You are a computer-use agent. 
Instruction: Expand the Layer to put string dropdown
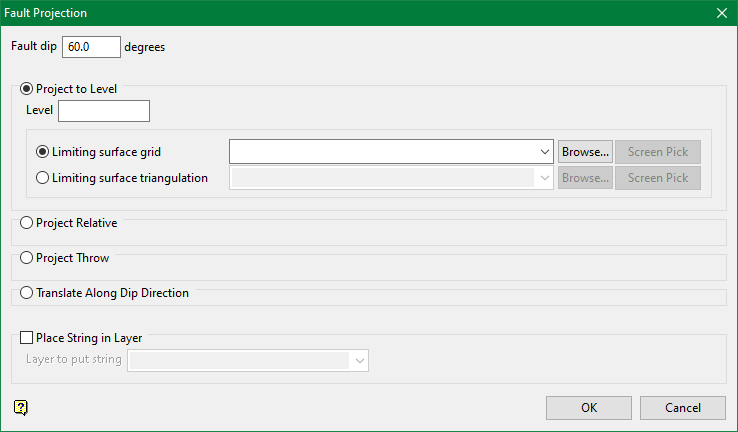359,360
